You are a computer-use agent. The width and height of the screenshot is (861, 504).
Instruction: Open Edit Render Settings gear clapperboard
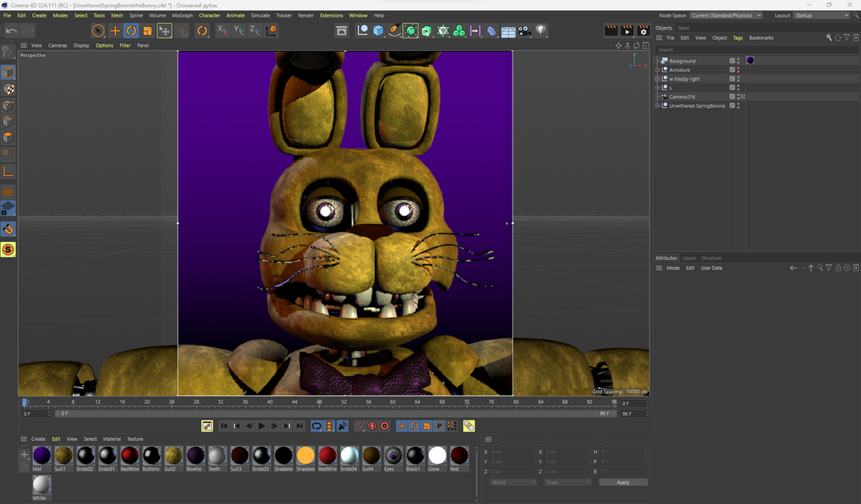tap(643, 30)
